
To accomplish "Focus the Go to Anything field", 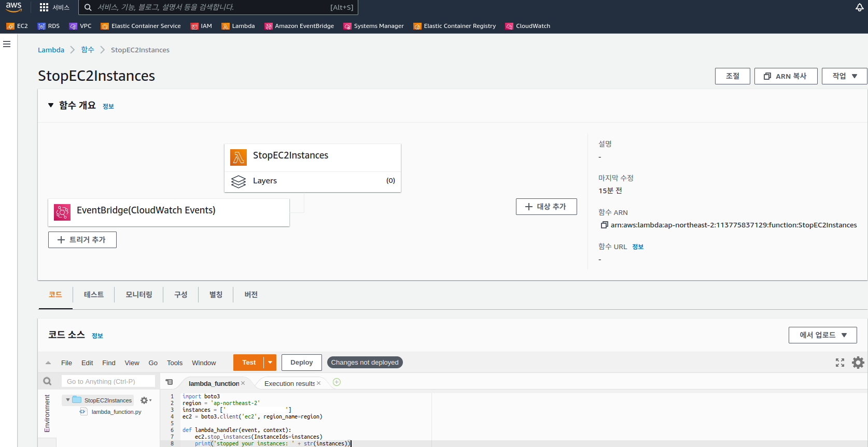I will click(x=108, y=381).
